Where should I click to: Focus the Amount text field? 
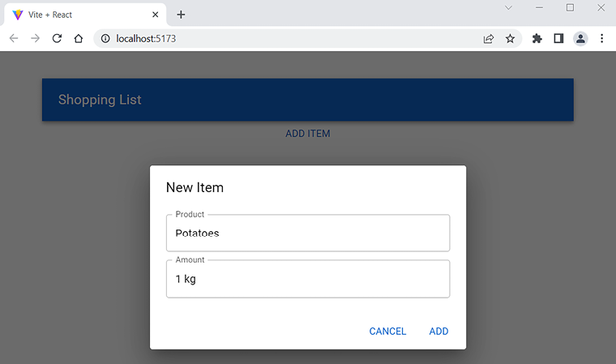pyautogui.click(x=308, y=280)
